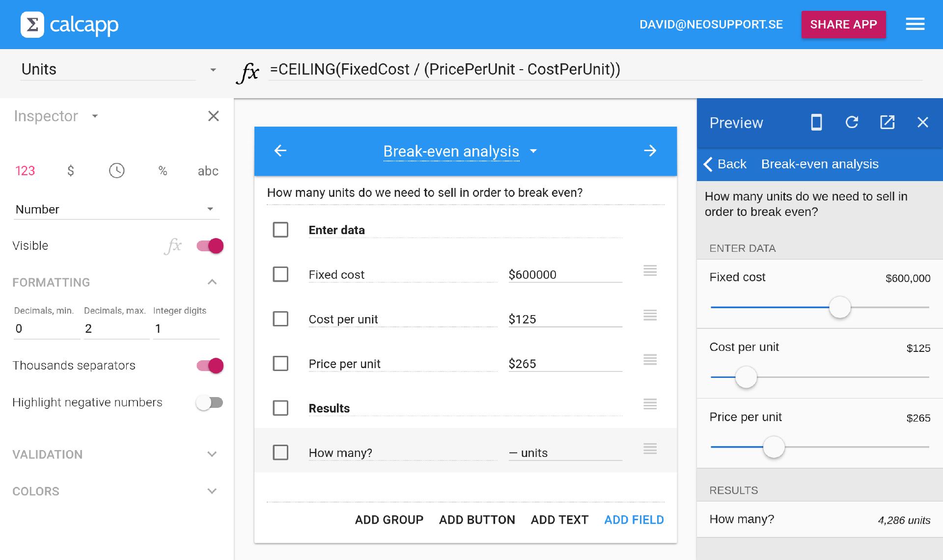Open the Break-even analysis screen dropdown
The width and height of the screenshot is (943, 560).
pos(533,151)
